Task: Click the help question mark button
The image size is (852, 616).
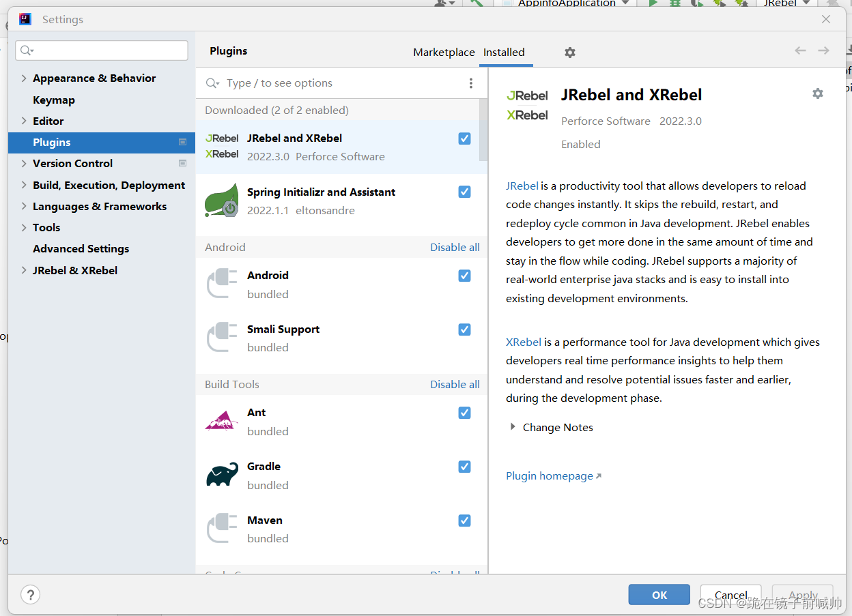Action: pyautogui.click(x=31, y=595)
